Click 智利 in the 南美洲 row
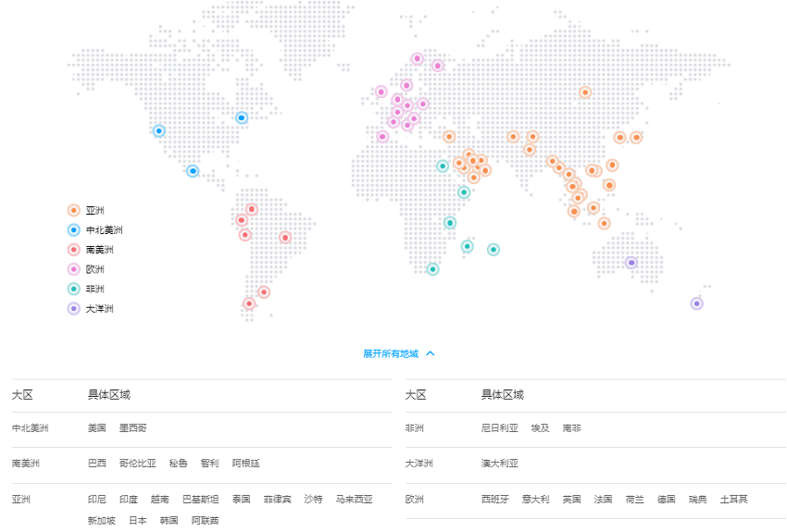The height and width of the screenshot is (532, 787). tap(209, 464)
